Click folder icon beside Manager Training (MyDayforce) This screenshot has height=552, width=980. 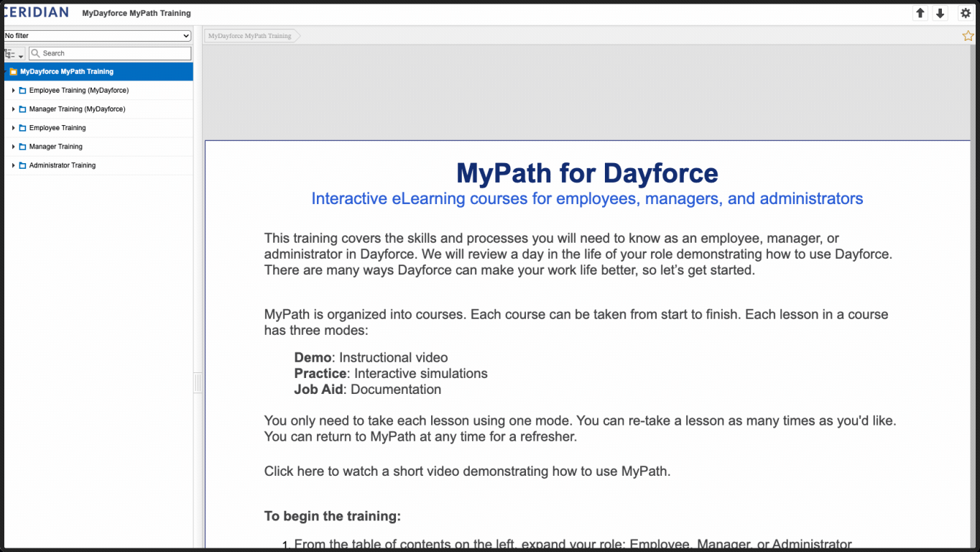coord(22,109)
